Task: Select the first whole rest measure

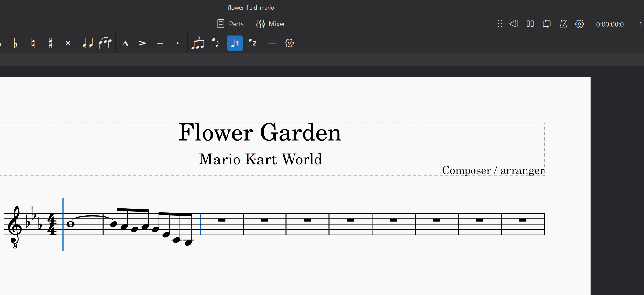Action: coord(222,220)
